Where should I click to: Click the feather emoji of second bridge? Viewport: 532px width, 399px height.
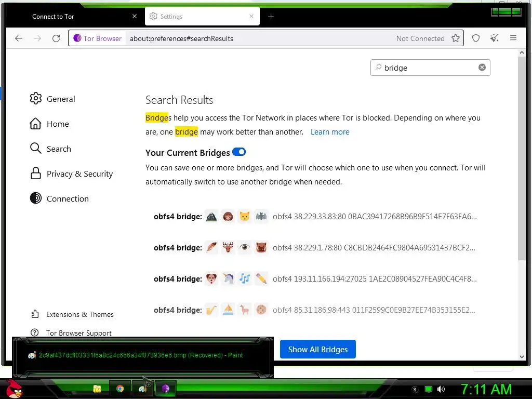(x=211, y=248)
